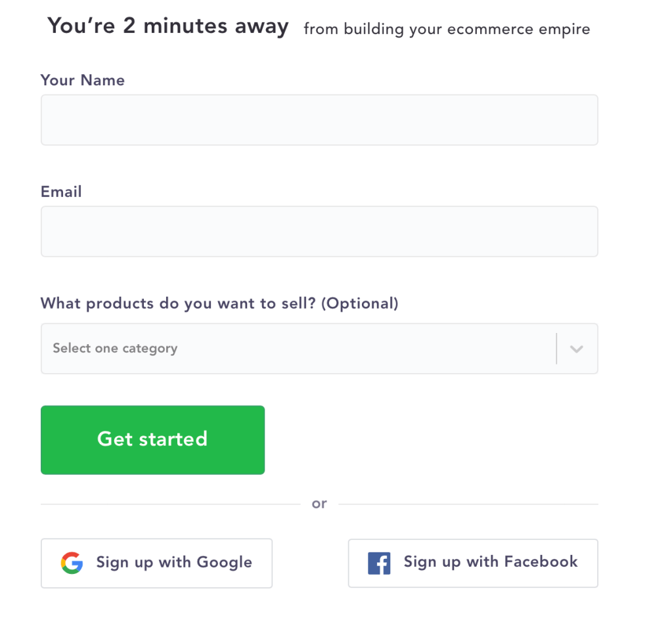Click the "or" divider text
The width and height of the screenshot is (672, 618).
[x=319, y=504]
